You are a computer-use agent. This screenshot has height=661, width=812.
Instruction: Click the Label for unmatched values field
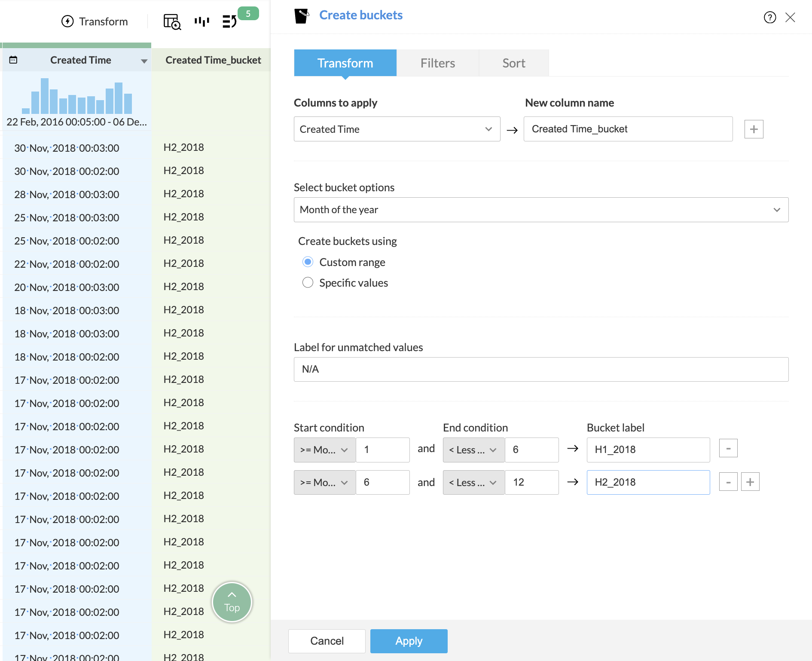[x=540, y=370]
